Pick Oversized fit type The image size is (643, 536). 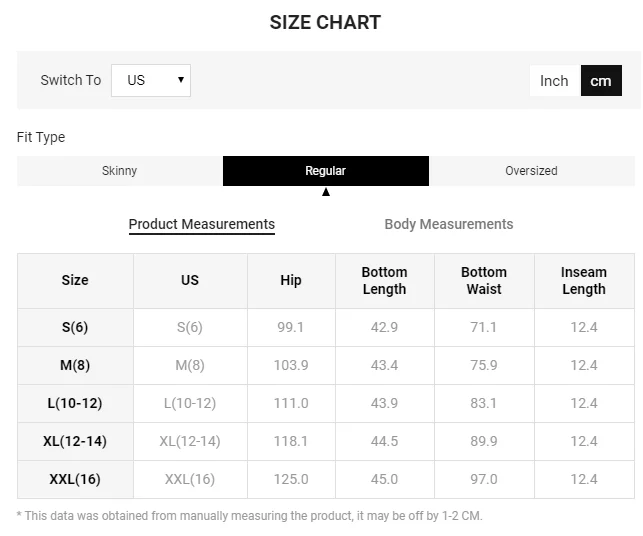click(x=531, y=171)
